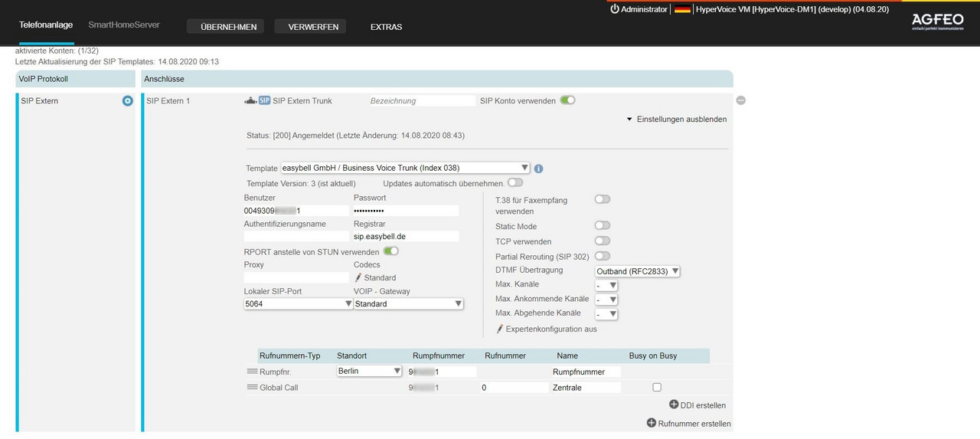Click the blue gear icon beside SIP Extern
The image size is (980, 439).
[128, 101]
